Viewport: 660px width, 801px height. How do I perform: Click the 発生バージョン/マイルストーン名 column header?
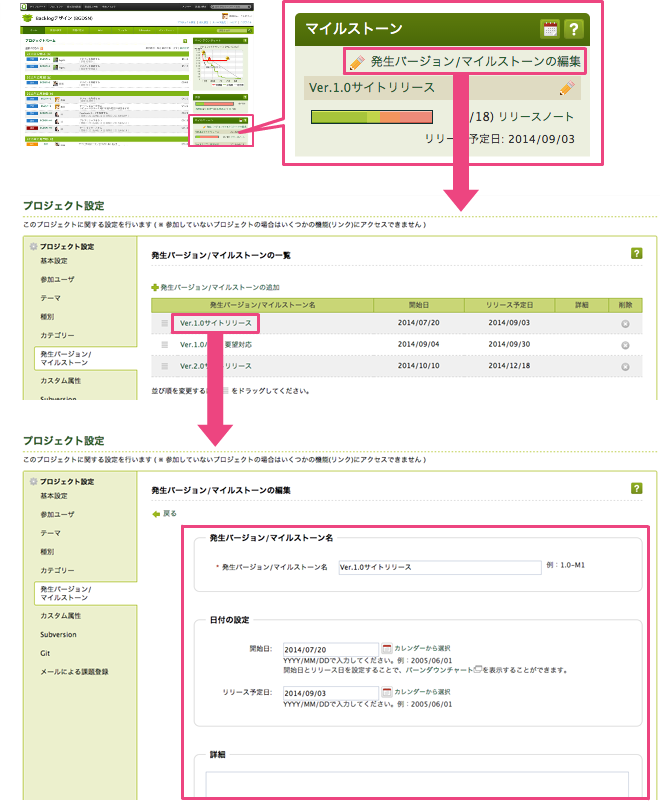(263, 305)
